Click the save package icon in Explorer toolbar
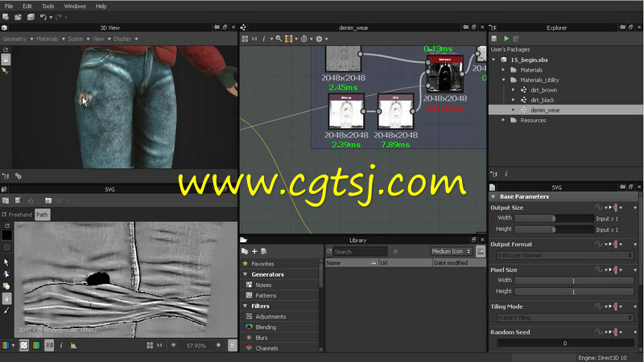This screenshot has height=362, width=644. 494,39
